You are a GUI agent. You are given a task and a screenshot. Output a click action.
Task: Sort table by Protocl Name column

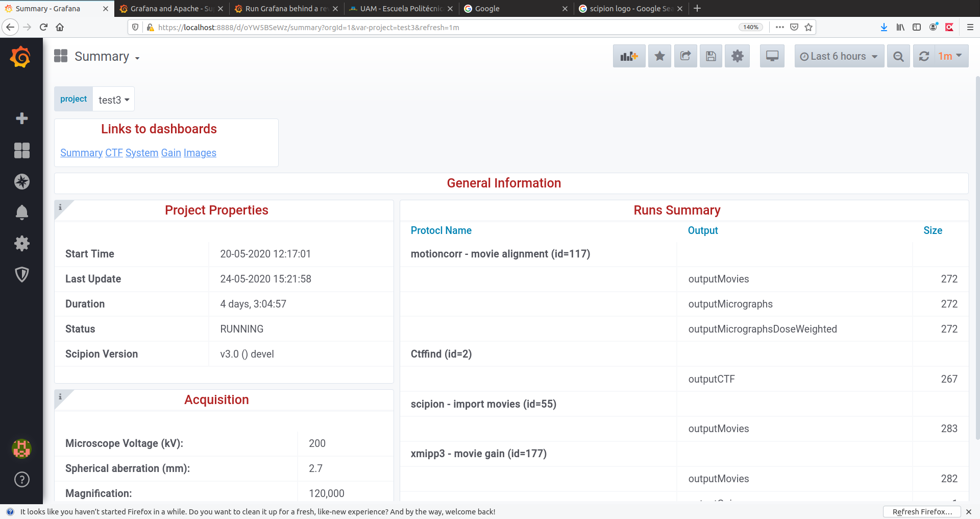click(441, 230)
